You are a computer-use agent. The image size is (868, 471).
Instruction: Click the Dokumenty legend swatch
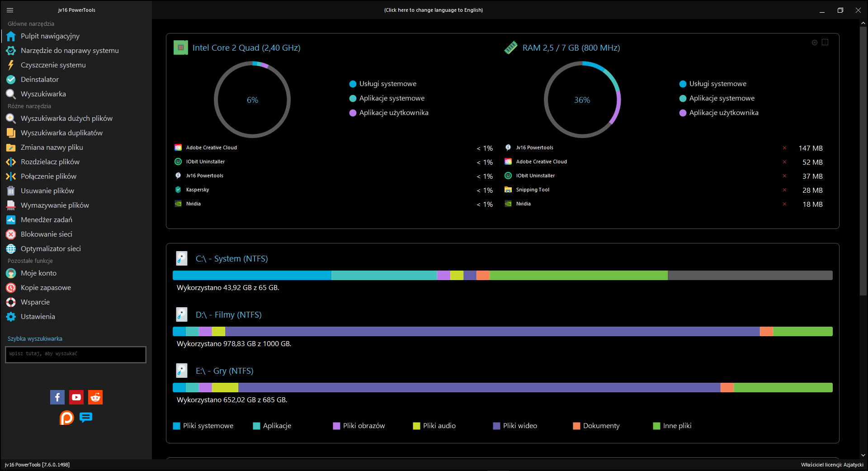(x=576, y=426)
